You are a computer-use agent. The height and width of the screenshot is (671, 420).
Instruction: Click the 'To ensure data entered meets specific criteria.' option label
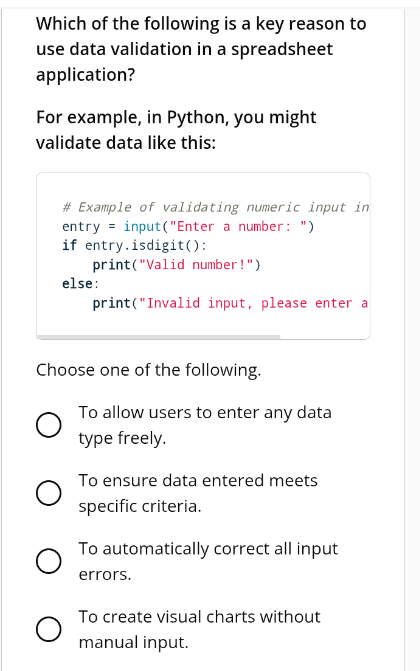pyautogui.click(x=198, y=493)
